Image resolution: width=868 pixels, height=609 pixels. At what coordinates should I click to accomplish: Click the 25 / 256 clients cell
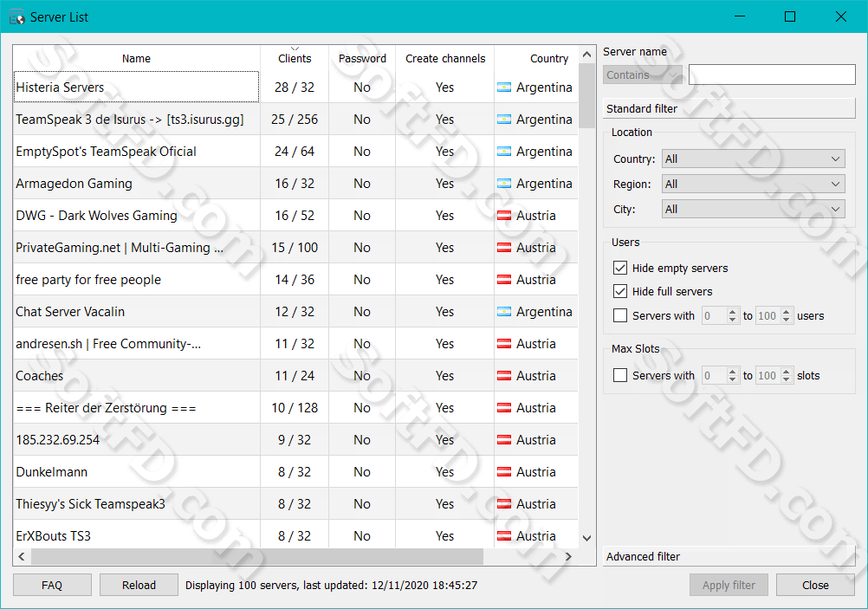point(295,120)
